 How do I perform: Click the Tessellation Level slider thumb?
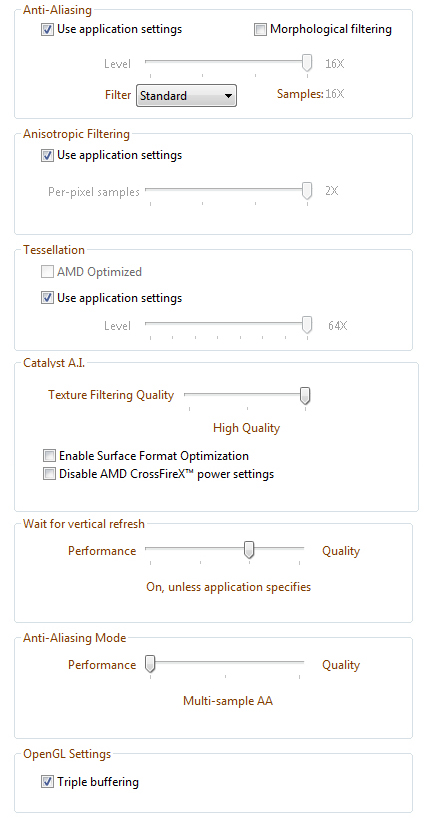[x=307, y=324]
